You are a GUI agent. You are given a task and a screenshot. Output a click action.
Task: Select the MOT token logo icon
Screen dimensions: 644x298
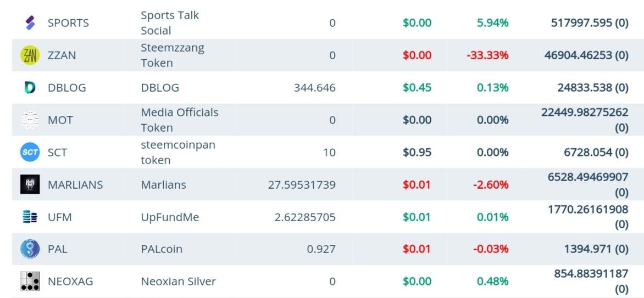point(30,120)
